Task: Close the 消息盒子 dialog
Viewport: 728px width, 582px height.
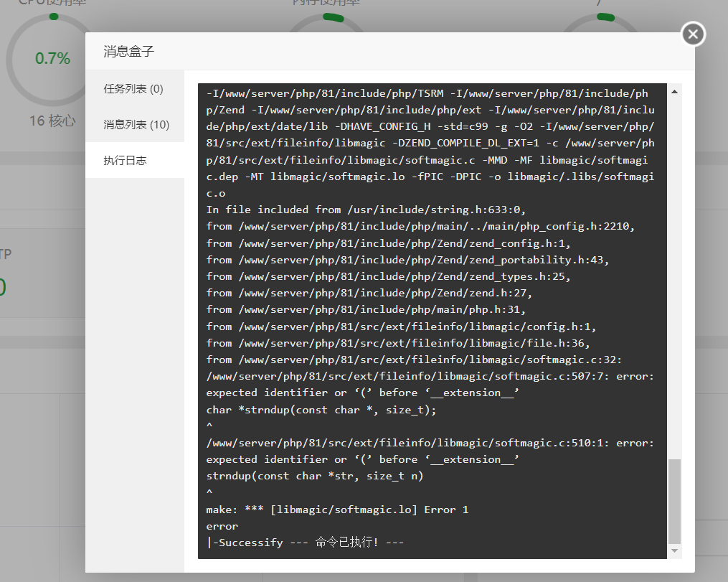Action: [693, 34]
